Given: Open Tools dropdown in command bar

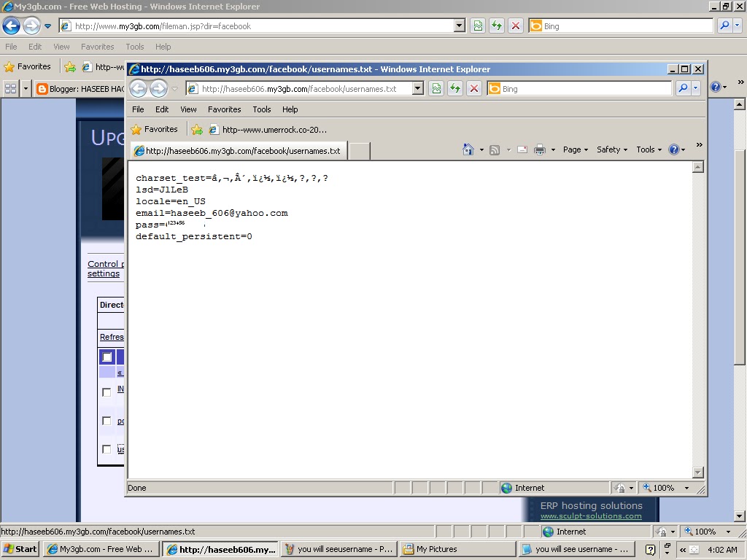Looking at the screenshot, I should [649, 149].
